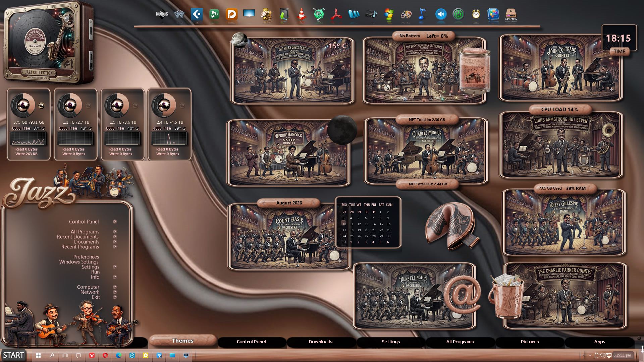The image size is (644, 362).
Task: Click the 2.4 TB /4.5 TB drive meter
Action: (x=169, y=124)
